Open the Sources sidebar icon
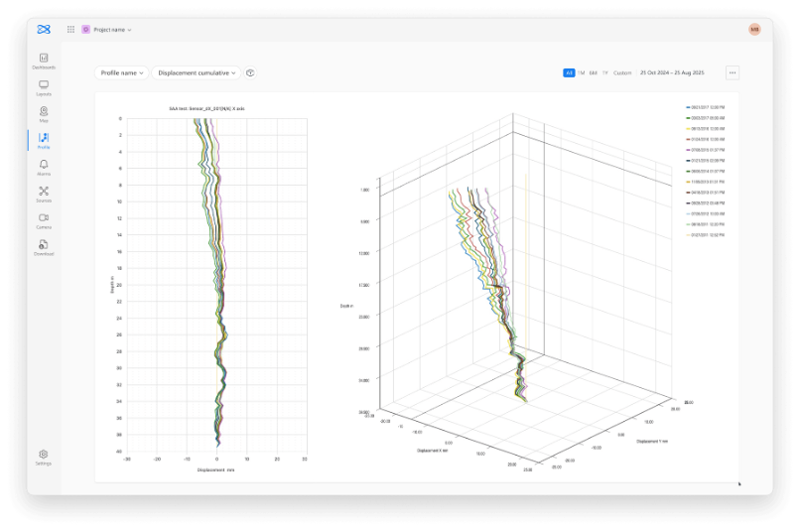The height and width of the screenshot is (532, 800). (x=44, y=193)
